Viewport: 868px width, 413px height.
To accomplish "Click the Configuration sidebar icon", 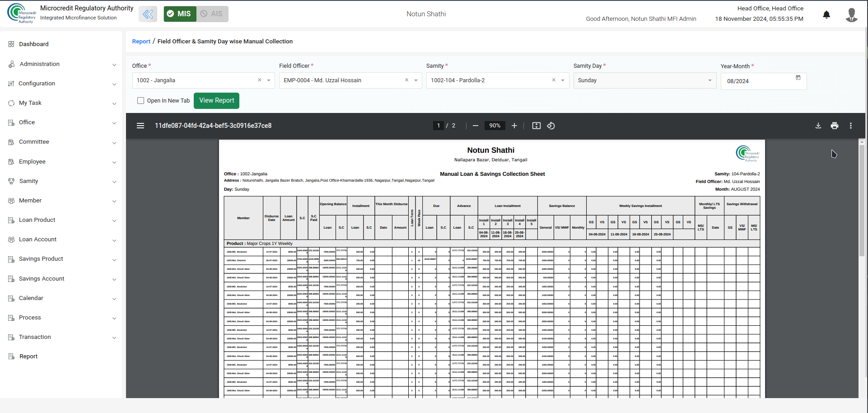I will pos(11,84).
